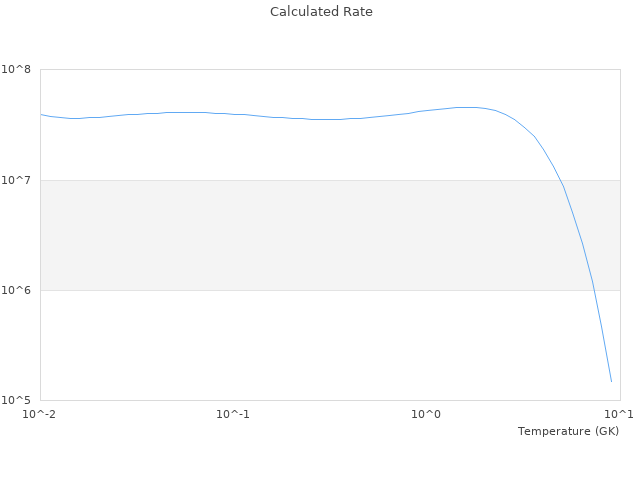Select the 10^6 y-axis tick label
Image resolution: width=640 pixels, height=480 pixels.
coord(16,290)
